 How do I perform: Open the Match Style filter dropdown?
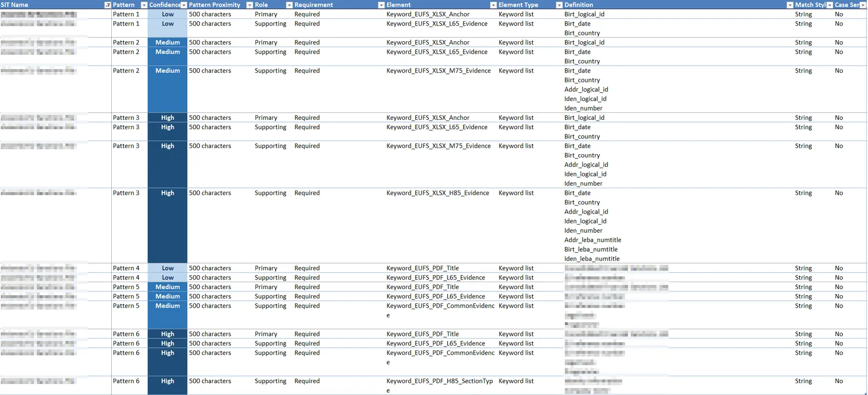tap(829, 5)
